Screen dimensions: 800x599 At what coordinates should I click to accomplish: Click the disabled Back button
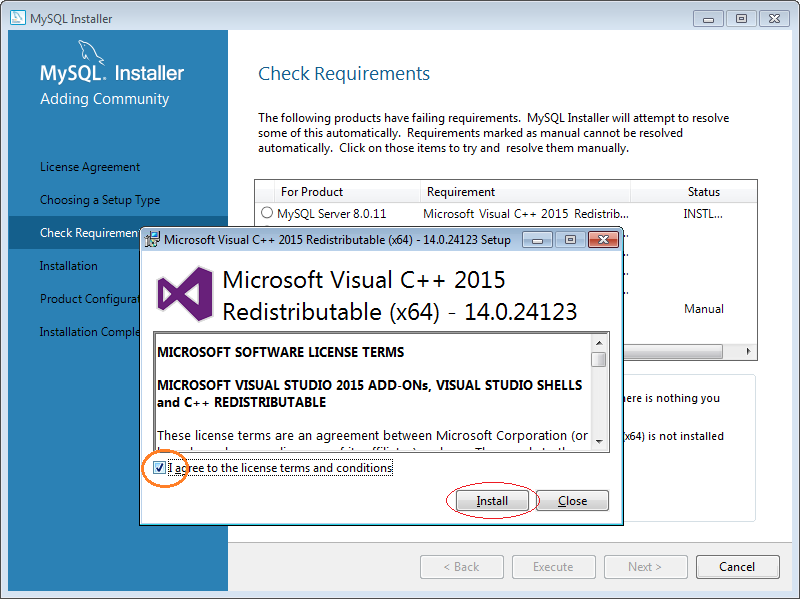(462, 566)
